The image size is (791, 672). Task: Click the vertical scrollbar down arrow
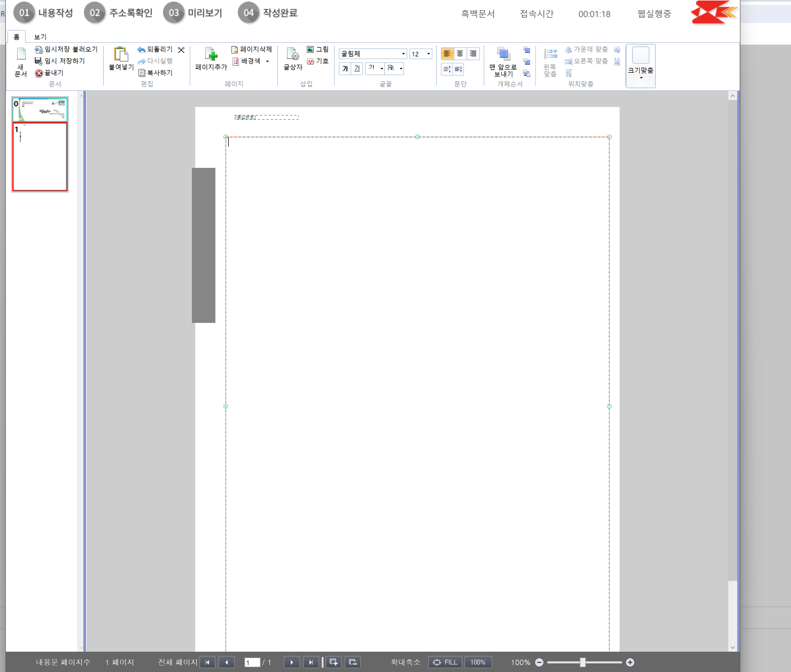732,647
